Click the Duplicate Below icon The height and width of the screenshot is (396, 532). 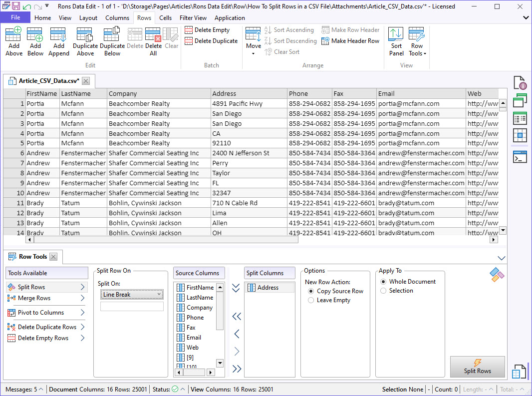112,36
